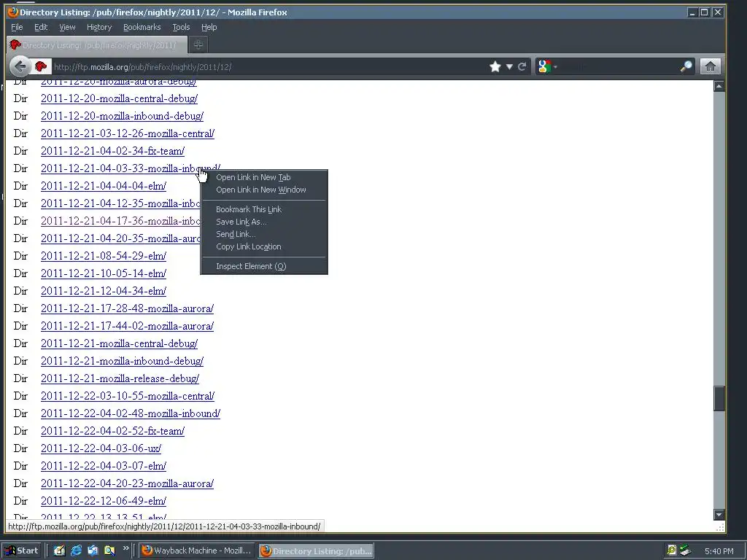Choose Open Link in New Window
This screenshot has height=560, width=747.
point(264,190)
